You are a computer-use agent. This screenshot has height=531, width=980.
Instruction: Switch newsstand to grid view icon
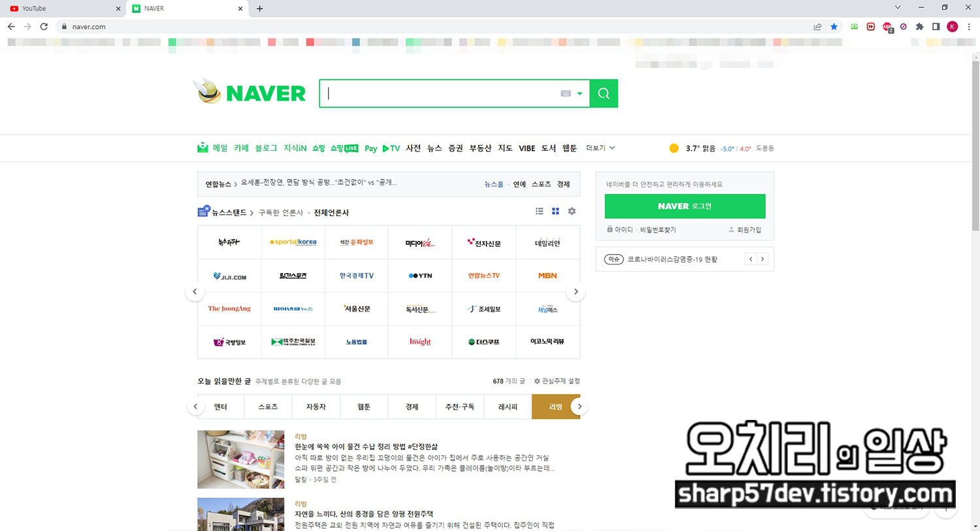[555, 211]
